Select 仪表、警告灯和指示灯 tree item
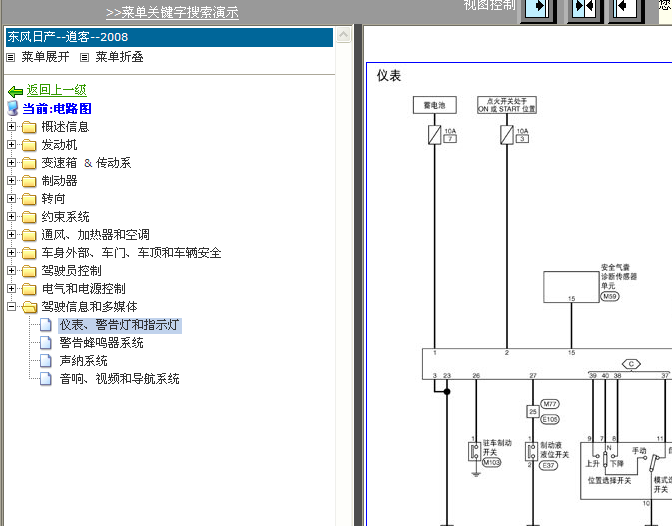 (120, 325)
